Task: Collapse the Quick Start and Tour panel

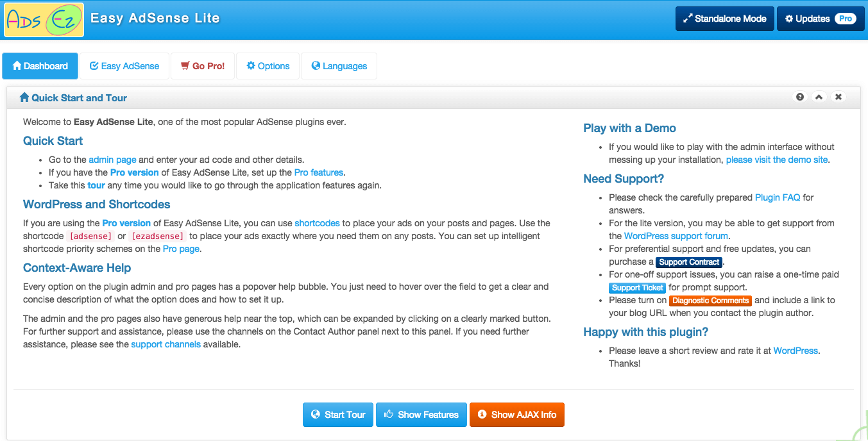Action: tap(819, 97)
